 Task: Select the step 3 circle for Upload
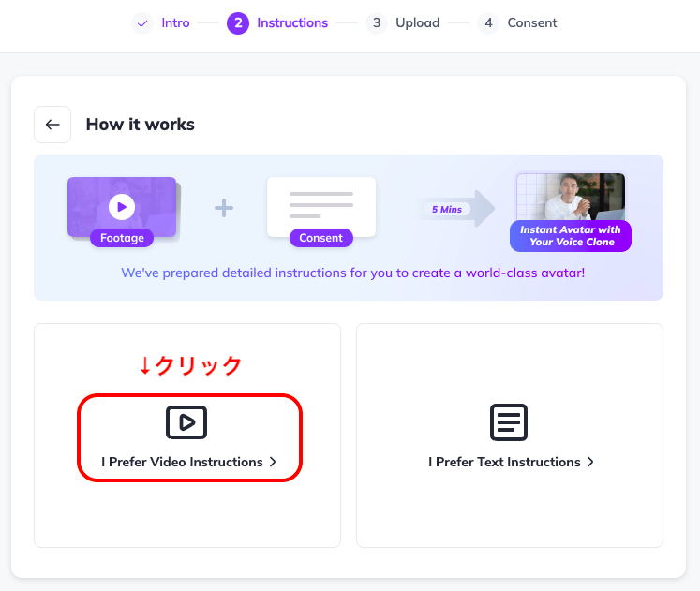click(377, 22)
